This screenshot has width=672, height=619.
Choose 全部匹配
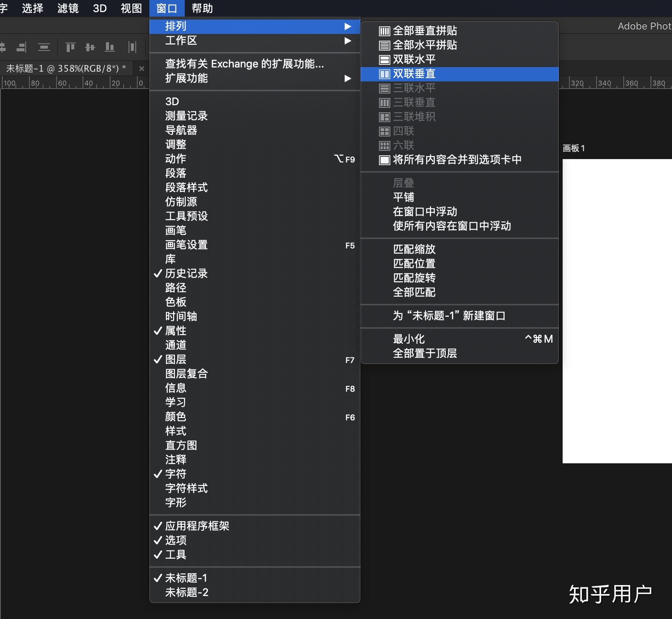pyautogui.click(x=460, y=292)
